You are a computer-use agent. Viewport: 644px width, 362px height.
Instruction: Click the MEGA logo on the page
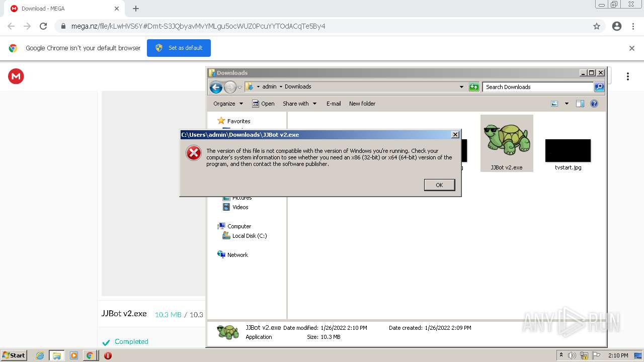point(16,76)
